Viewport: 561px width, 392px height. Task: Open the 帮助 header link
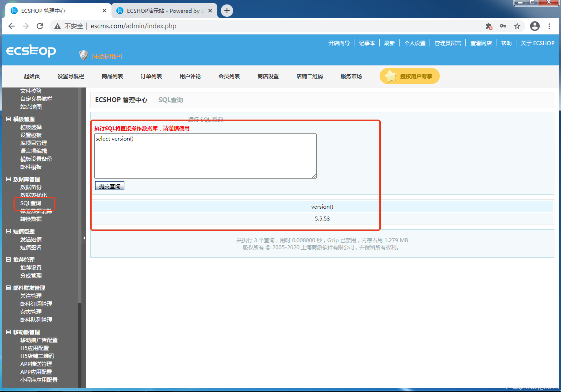pos(506,43)
